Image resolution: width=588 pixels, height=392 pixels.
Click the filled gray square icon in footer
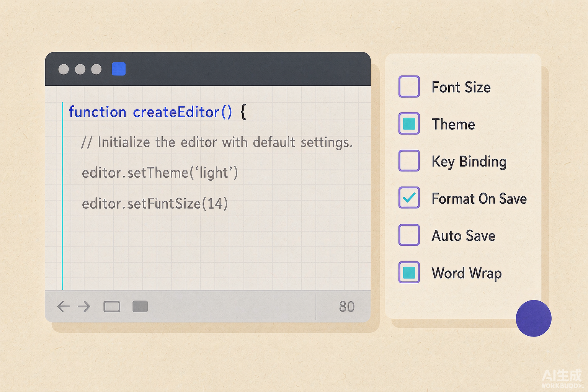(x=140, y=306)
